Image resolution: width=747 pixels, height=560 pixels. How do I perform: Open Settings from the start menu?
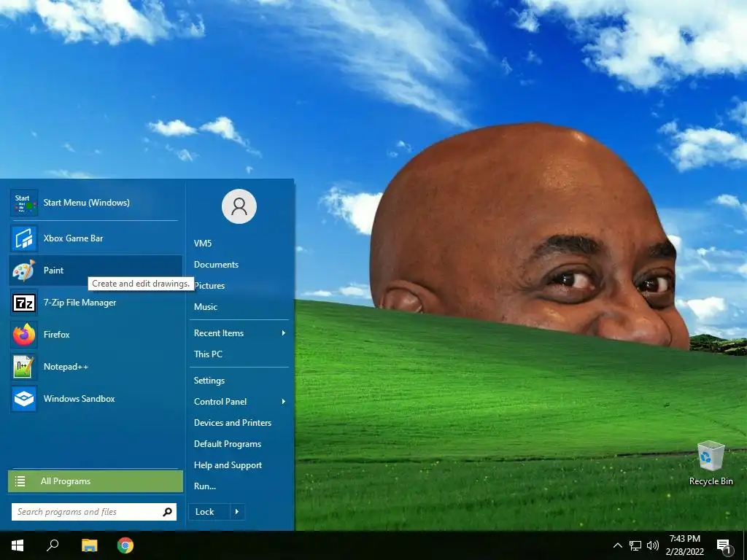point(209,381)
